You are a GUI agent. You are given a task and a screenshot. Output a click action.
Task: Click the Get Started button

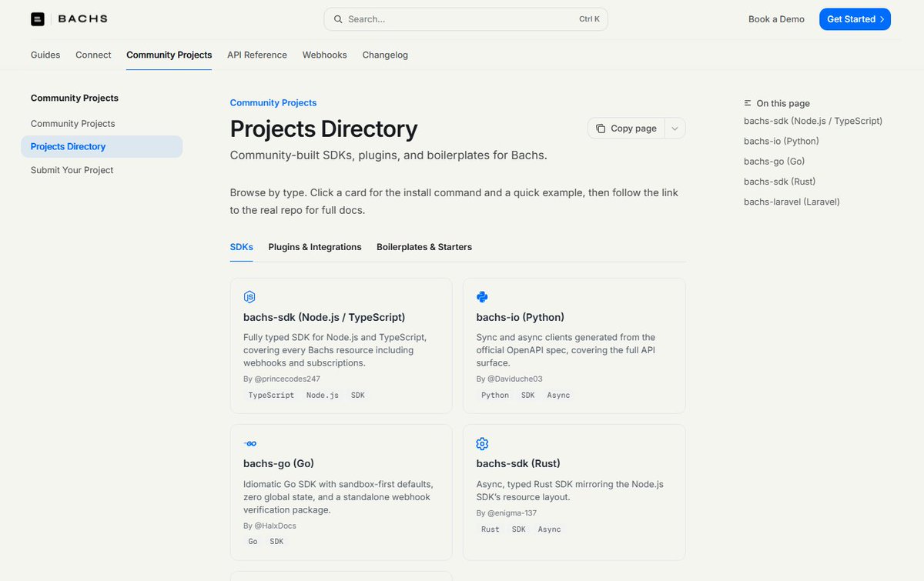coord(855,19)
